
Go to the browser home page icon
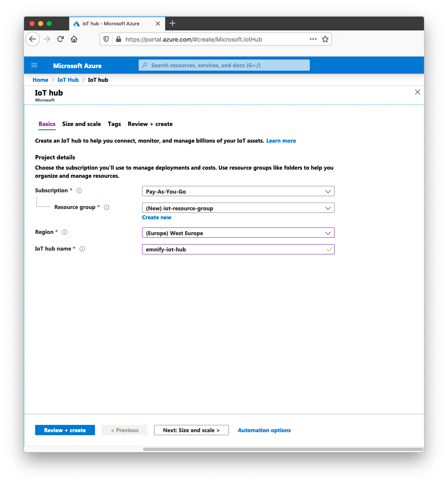(x=74, y=39)
